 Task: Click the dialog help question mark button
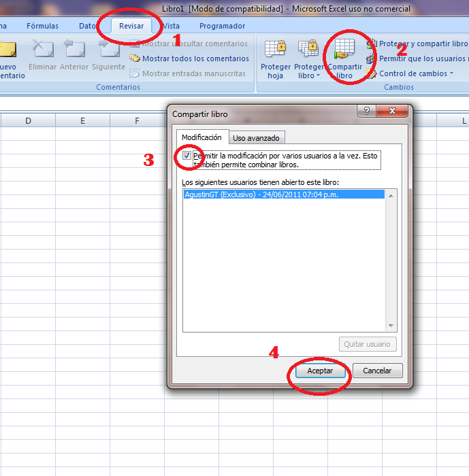tap(367, 111)
